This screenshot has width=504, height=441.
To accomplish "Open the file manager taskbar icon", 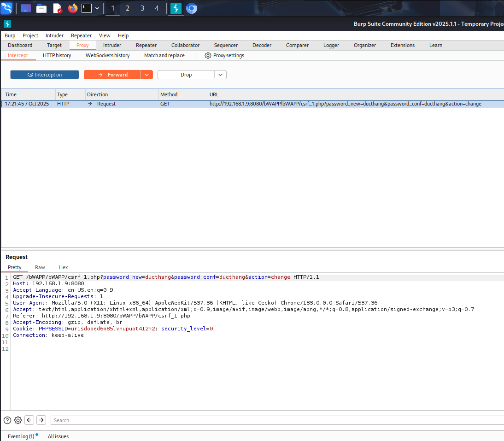I will pyautogui.click(x=41, y=8).
